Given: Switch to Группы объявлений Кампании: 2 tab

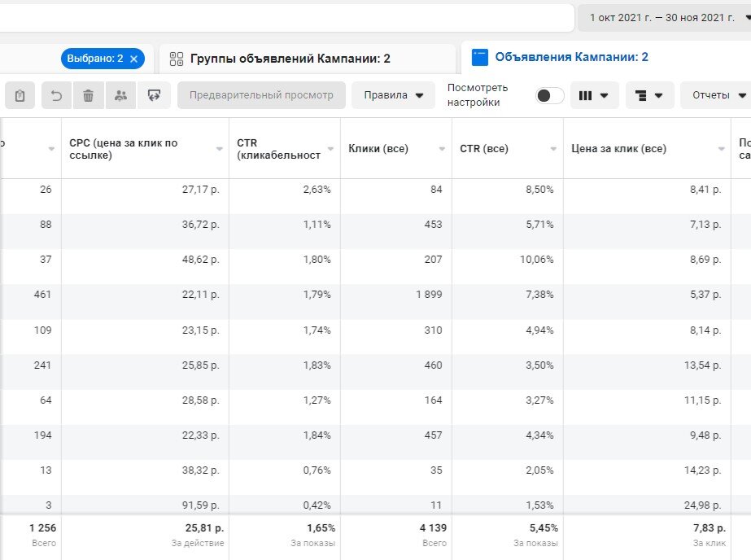Looking at the screenshot, I should pyautogui.click(x=307, y=59).
